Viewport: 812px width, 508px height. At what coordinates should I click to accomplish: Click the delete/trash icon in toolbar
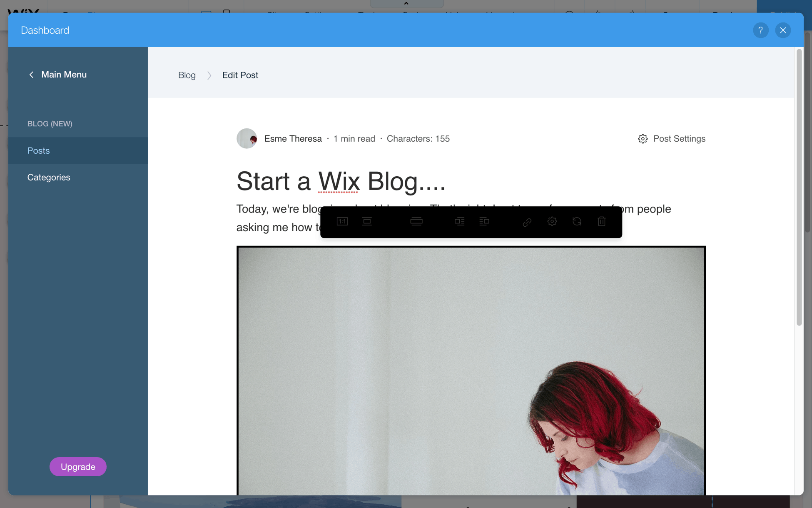tap(602, 222)
